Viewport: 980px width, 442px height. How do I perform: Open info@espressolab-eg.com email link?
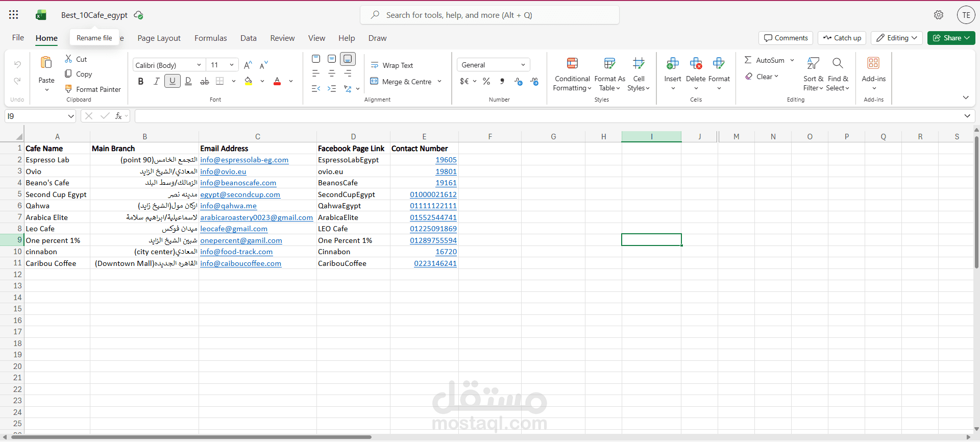[x=244, y=160]
